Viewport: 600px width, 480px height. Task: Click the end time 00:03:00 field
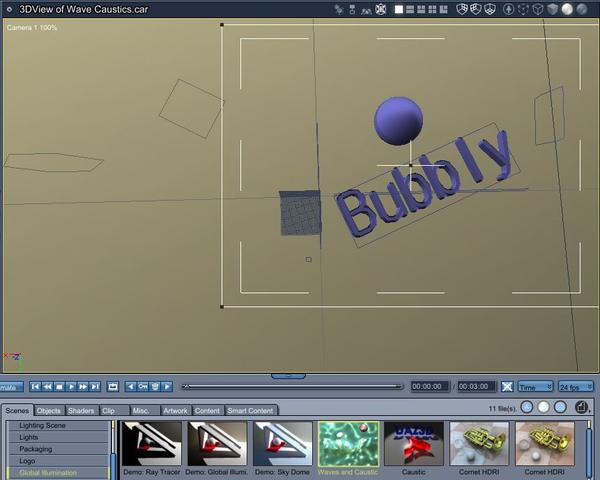click(477, 387)
